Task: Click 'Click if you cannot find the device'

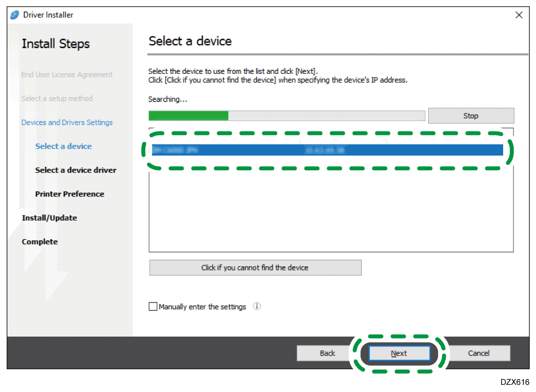Action: pos(255,268)
